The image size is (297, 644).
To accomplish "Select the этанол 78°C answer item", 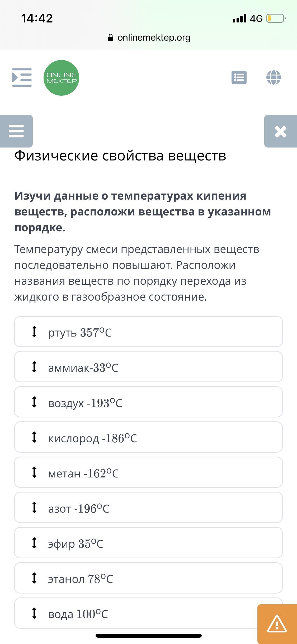I will [x=148, y=578].
